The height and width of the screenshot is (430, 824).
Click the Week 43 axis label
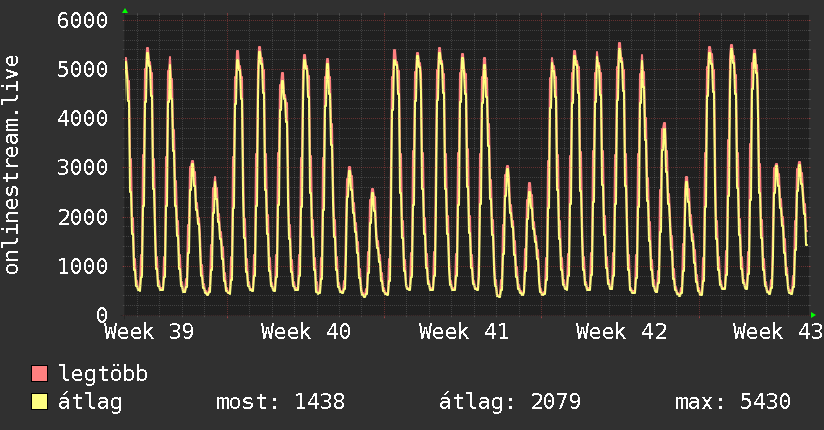[778, 332]
